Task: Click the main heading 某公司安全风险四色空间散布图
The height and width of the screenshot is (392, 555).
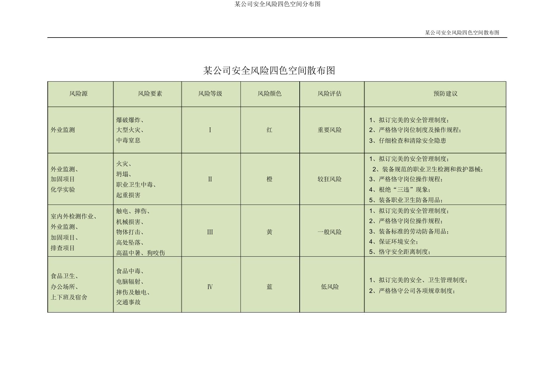Action: tap(269, 70)
